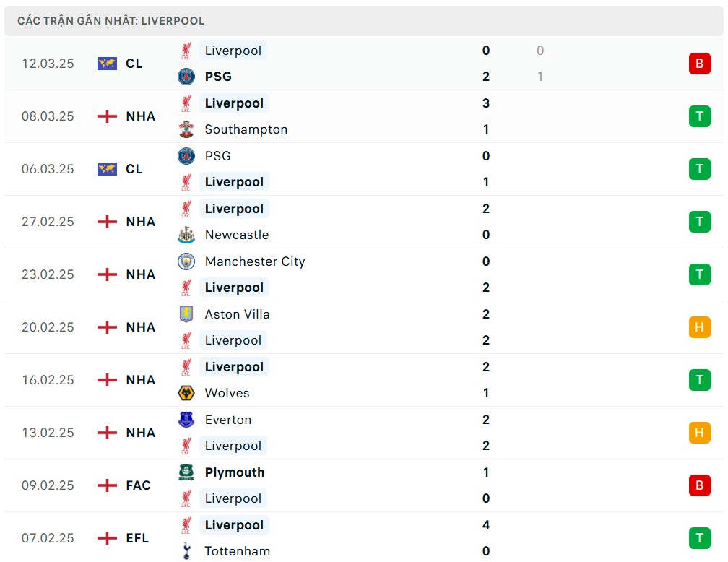This screenshot has width=728, height=562.
Task: Open the Manchester City team link
Action: click(255, 261)
